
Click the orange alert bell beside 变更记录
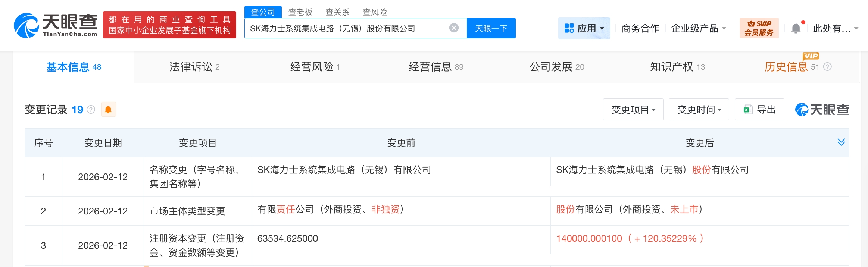point(108,110)
